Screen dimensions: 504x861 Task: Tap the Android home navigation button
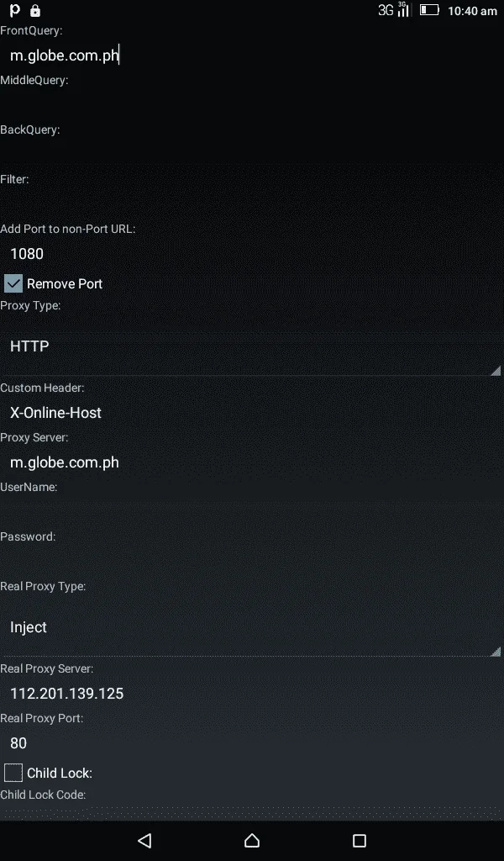[252, 841]
